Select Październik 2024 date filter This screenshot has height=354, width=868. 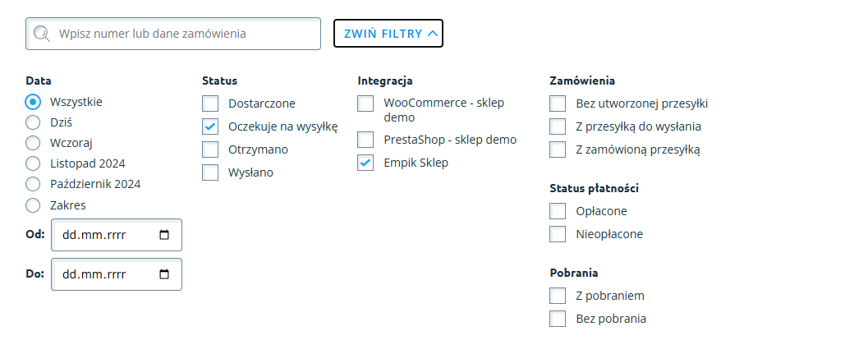[x=33, y=184]
